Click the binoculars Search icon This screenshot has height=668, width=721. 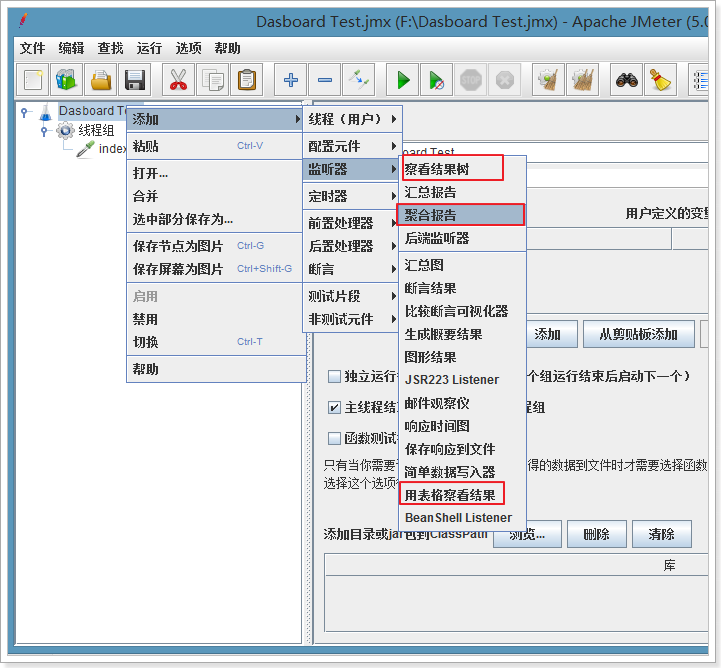pyautogui.click(x=626, y=79)
